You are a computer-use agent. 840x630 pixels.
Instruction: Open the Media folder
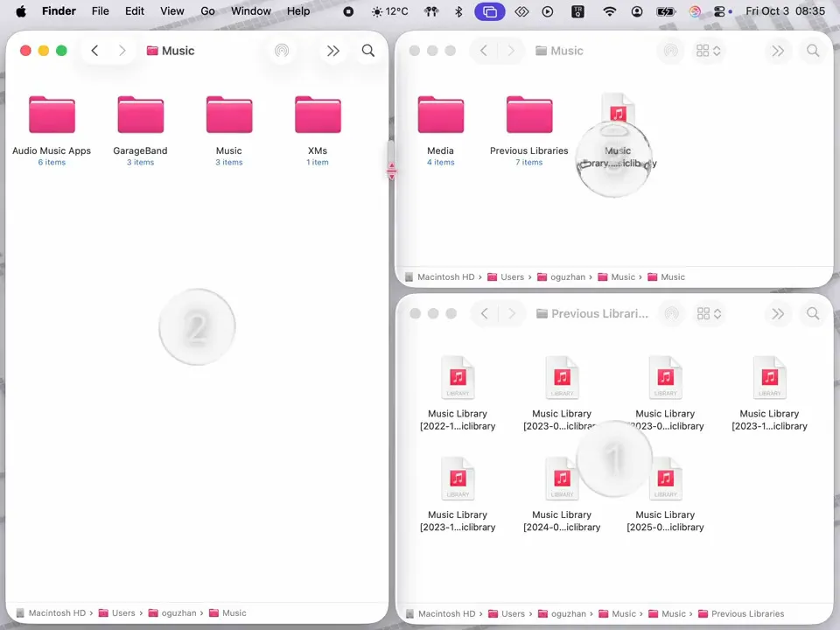pos(440,116)
